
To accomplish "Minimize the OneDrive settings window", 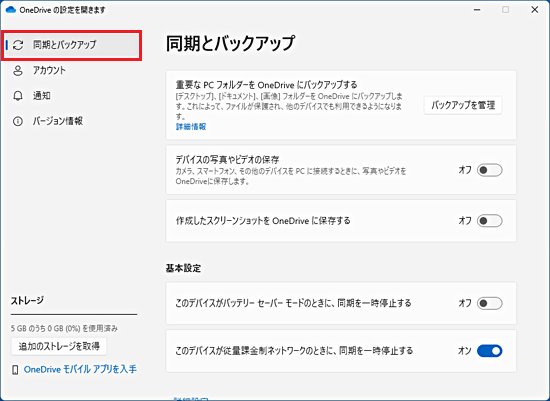I will (x=477, y=10).
